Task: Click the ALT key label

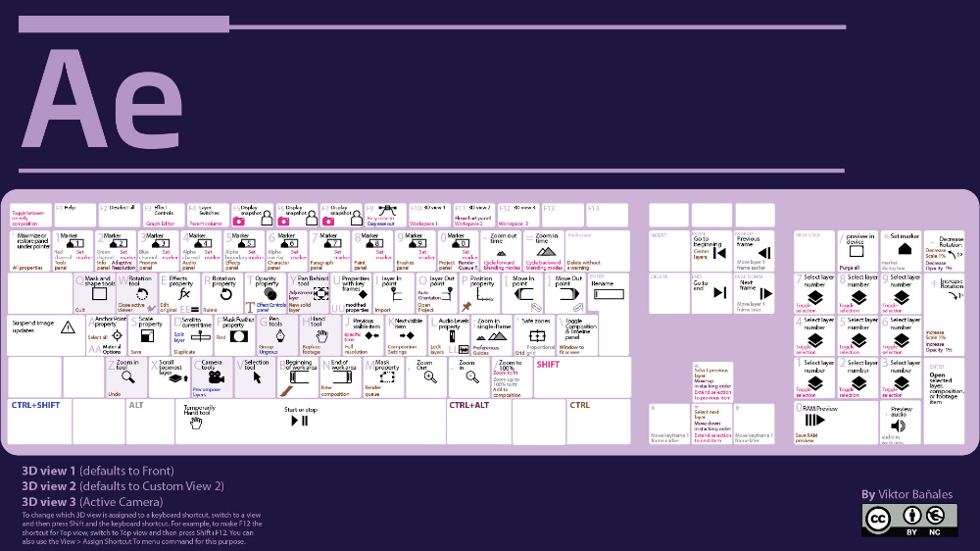Action: [x=136, y=405]
